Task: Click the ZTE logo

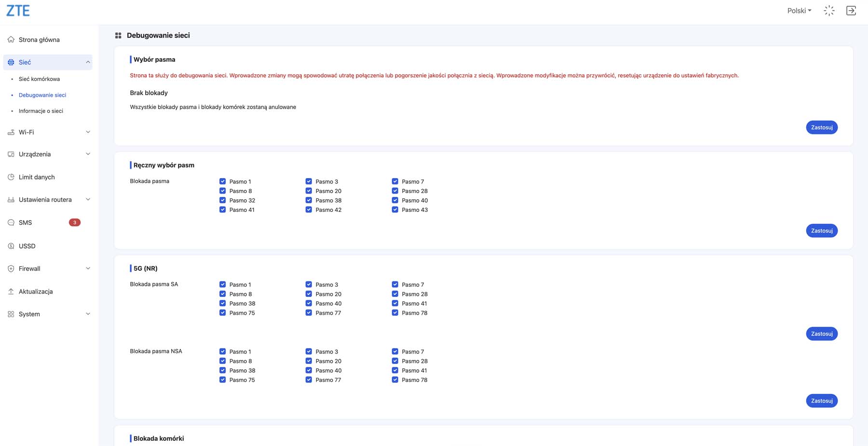Action: click(18, 11)
